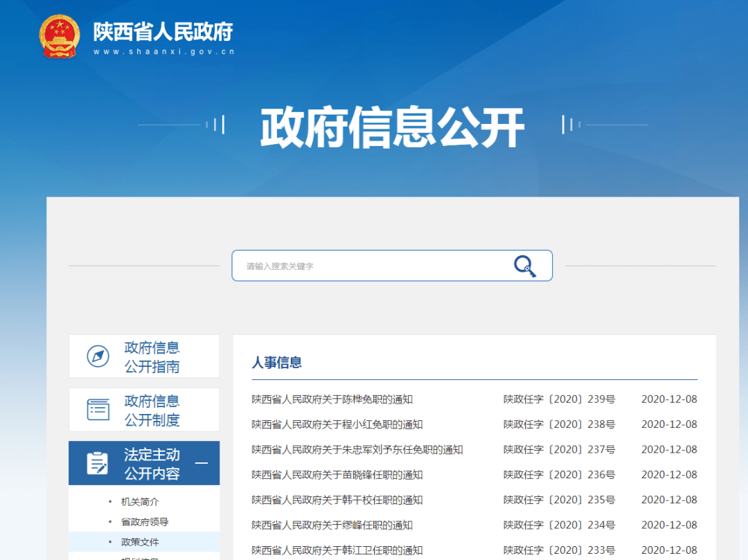Click the document icon beside 政府信息公开制度
This screenshot has width=748, height=560.
98,409
